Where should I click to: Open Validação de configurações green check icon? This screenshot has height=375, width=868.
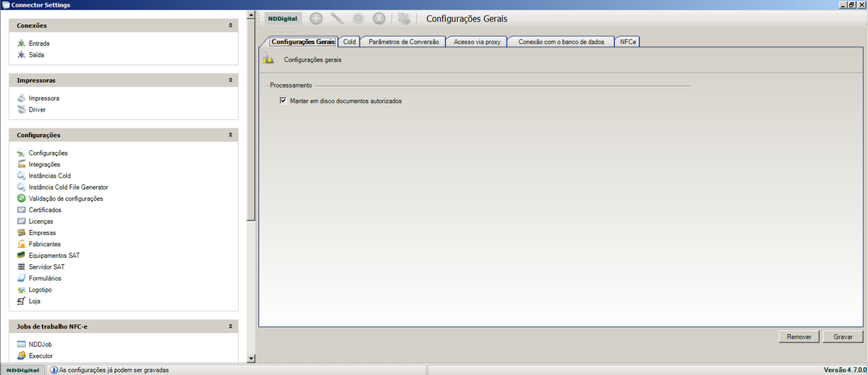coord(22,198)
